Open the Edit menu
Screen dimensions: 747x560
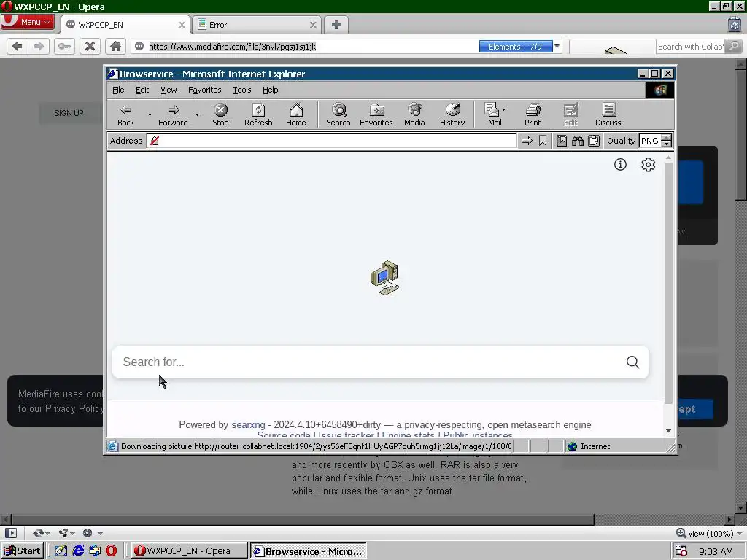(x=142, y=90)
